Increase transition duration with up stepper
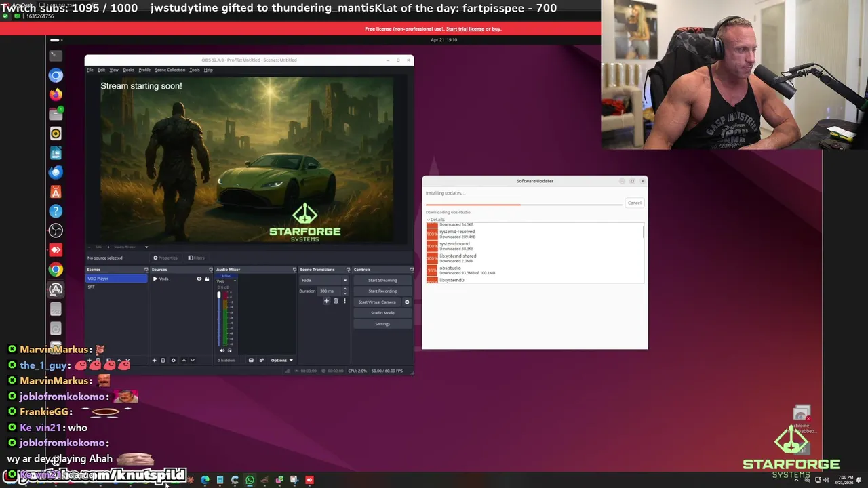The width and height of the screenshot is (868, 488). [344, 289]
